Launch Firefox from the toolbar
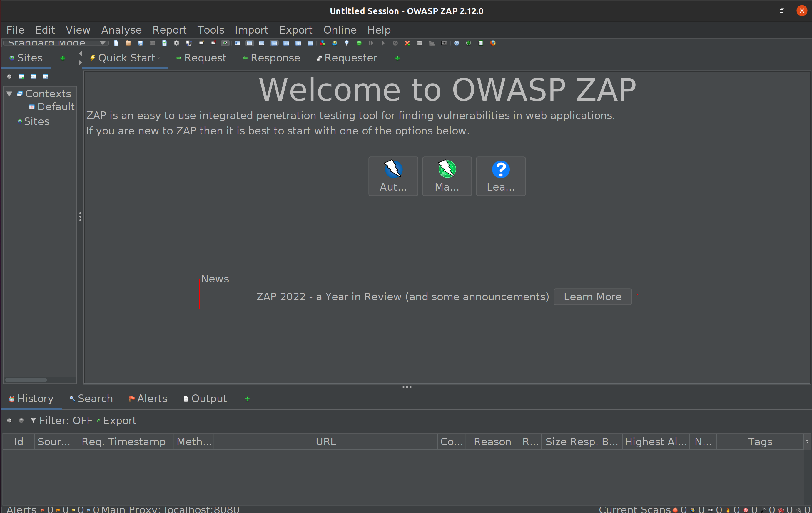The height and width of the screenshot is (513, 812). [493, 43]
